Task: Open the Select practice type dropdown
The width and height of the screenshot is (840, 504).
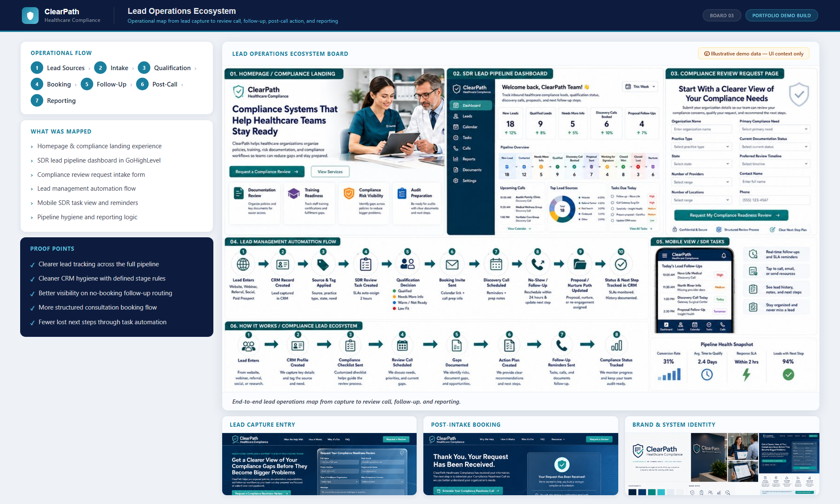Action: coord(701,147)
